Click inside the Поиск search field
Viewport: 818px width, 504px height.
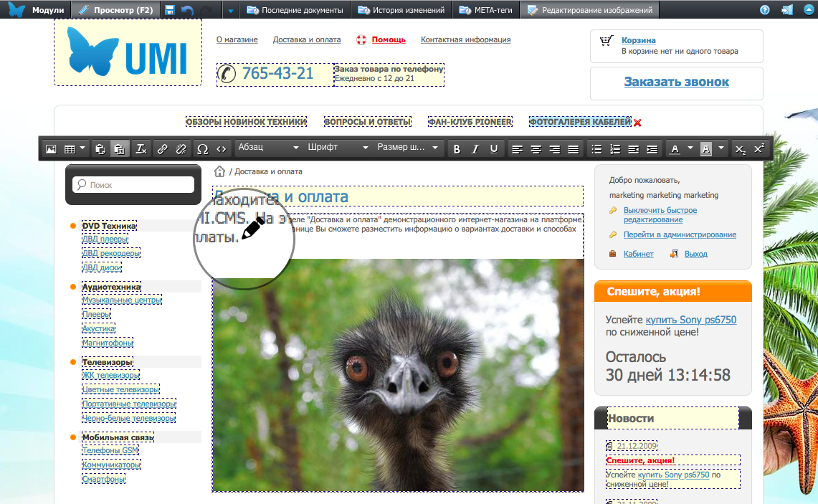(x=133, y=185)
